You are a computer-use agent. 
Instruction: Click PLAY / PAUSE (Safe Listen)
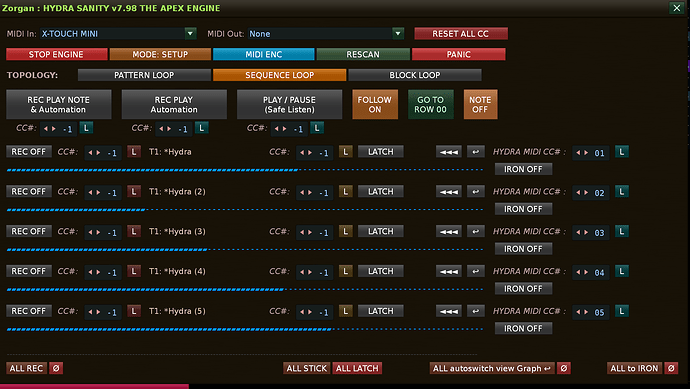[290, 104]
